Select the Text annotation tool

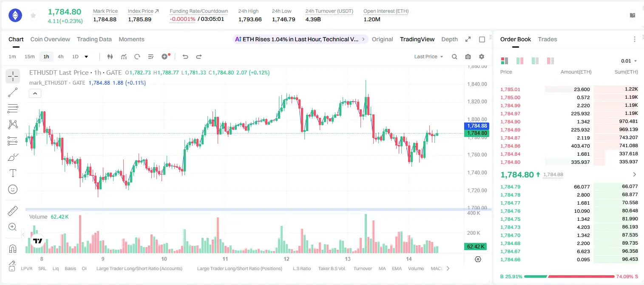click(x=13, y=173)
